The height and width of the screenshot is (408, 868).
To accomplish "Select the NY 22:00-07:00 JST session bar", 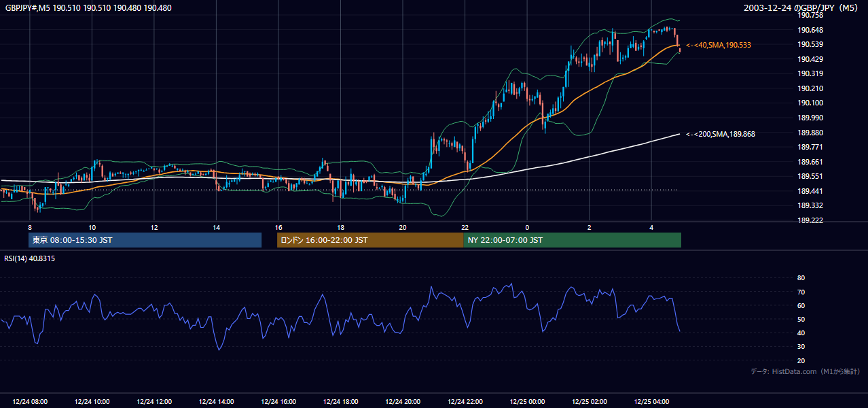I will [572, 240].
